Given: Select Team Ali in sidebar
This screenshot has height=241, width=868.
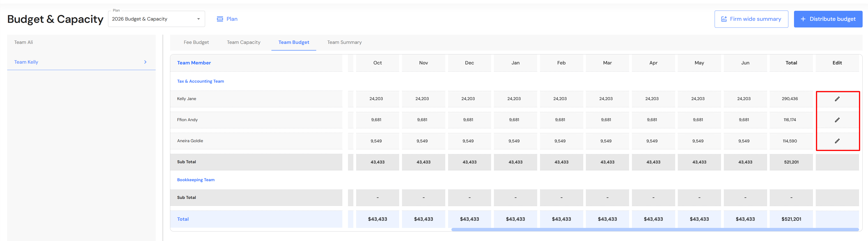Looking at the screenshot, I should [24, 43].
